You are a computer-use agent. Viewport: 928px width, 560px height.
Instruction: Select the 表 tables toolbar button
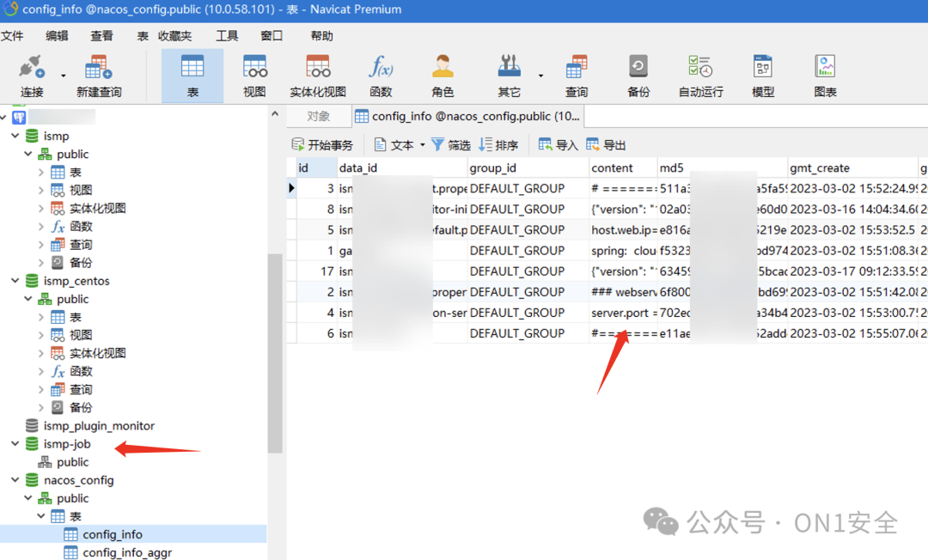[192, 76]
